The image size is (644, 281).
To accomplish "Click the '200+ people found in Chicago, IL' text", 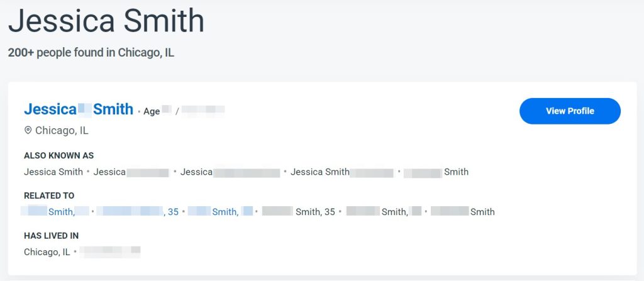I will (x=91, y=53).
